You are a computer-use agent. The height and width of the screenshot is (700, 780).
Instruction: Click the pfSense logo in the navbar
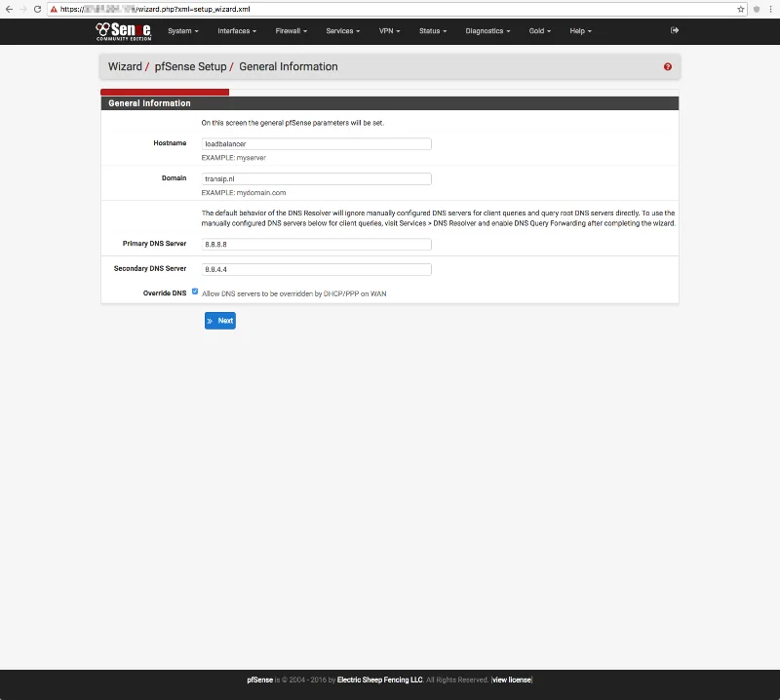[127, 30]
